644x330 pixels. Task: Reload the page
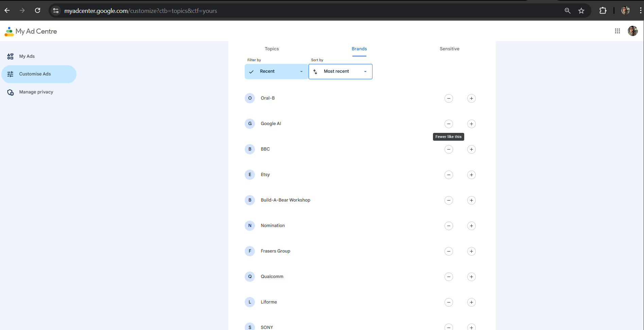click(38, 11)
